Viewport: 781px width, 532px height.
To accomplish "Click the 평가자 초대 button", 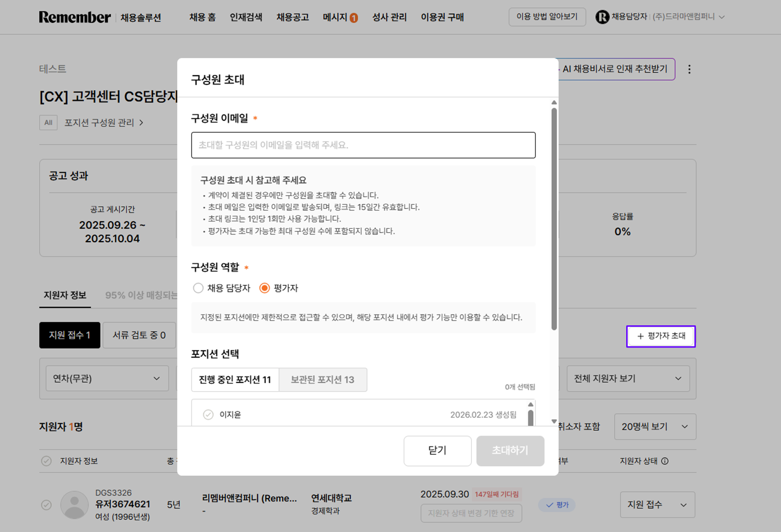I will [x=661, y=336].
